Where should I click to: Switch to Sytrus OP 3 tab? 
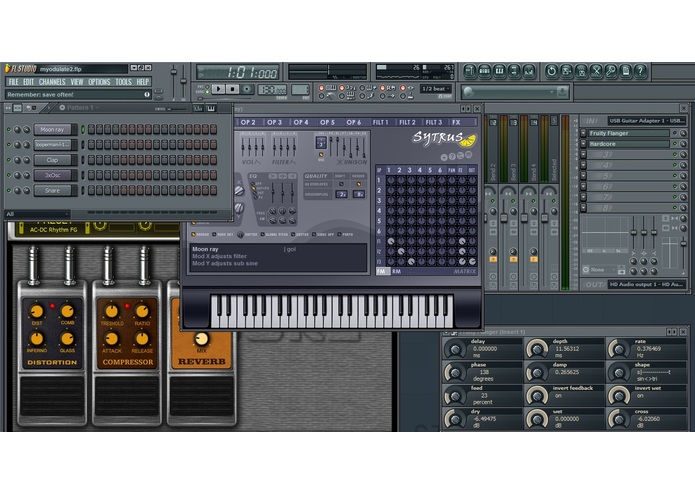tap(274, 122)
